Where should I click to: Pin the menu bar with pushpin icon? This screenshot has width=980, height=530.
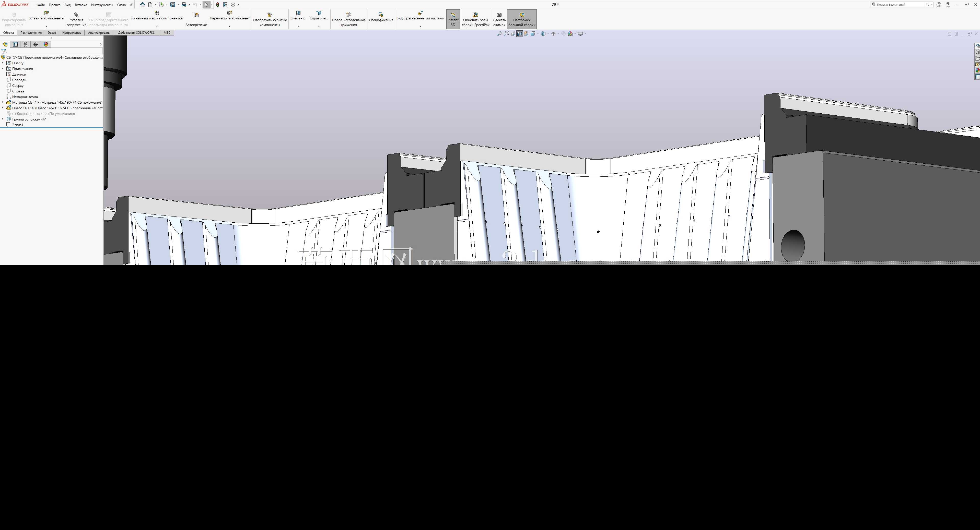[x=131, y=5]
